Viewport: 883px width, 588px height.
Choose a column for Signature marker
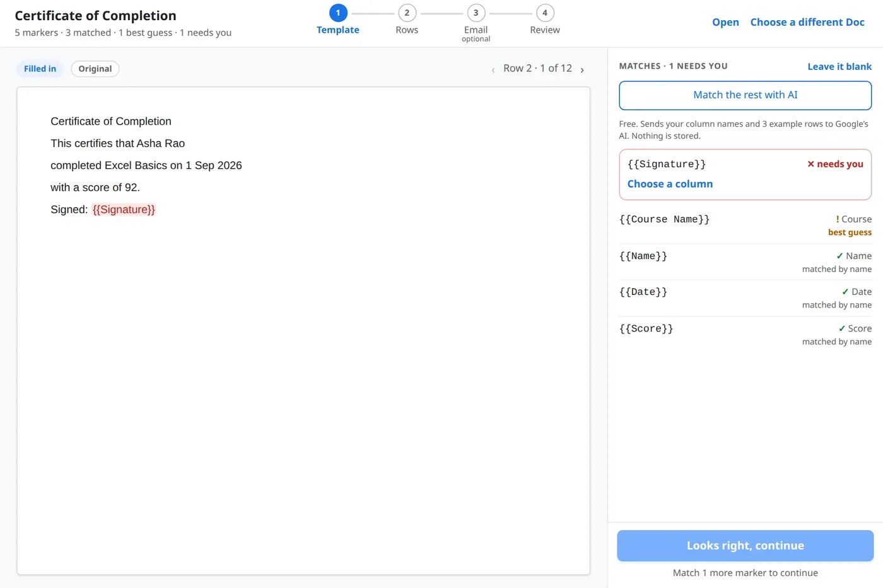tap(670, 184)
